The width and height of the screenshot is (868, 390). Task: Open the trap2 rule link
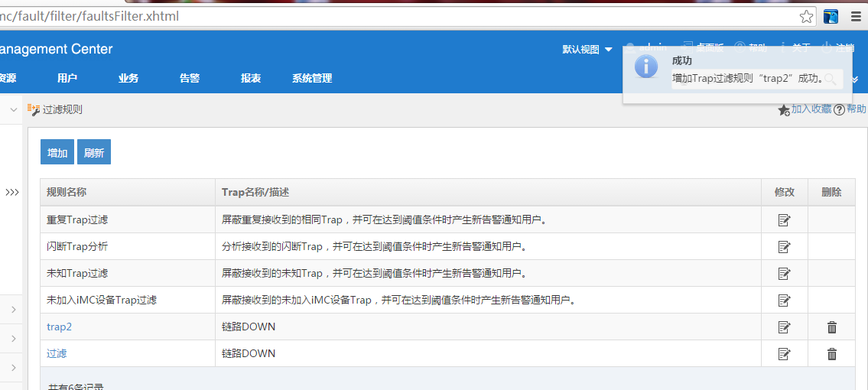click(59, 327)
